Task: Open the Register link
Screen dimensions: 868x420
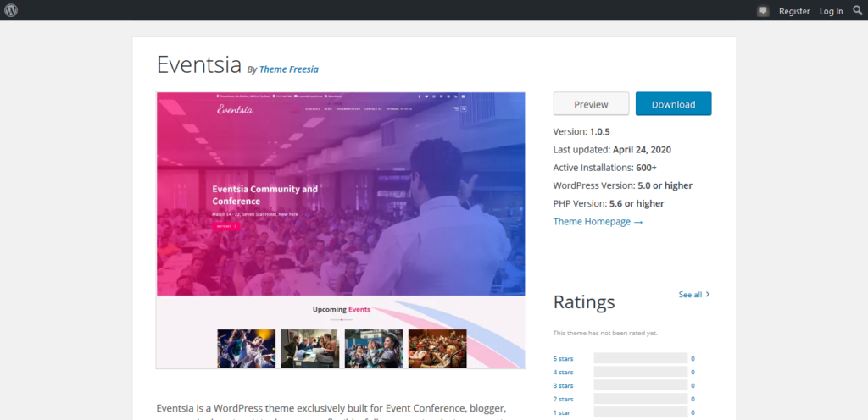Action: tap(794, 11)
